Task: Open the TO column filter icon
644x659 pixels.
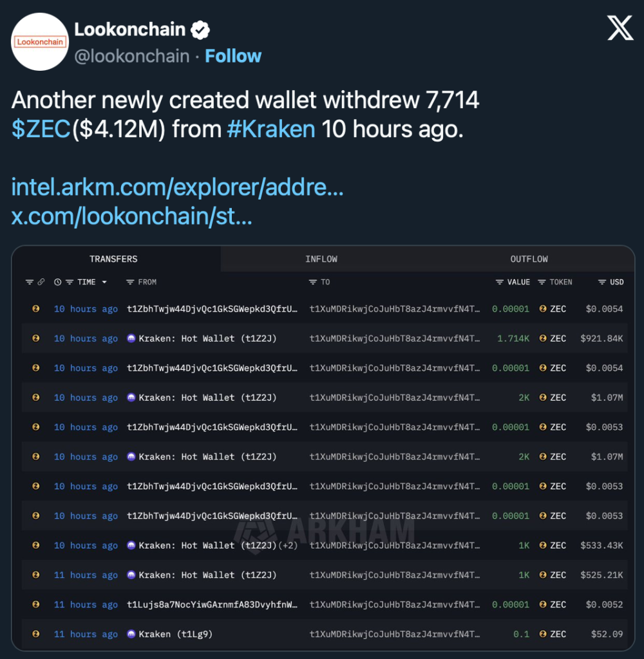Action: tap(313, 283)
